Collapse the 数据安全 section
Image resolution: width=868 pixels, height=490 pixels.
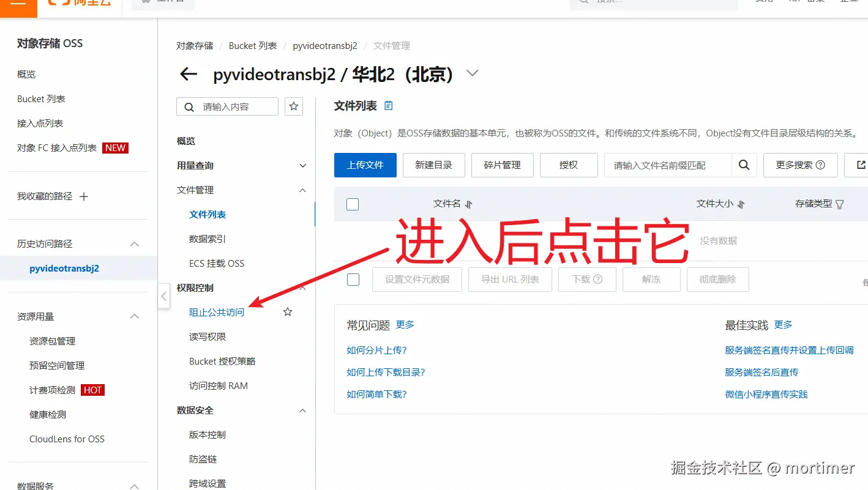pyautogui.click(x=302, y=410)
